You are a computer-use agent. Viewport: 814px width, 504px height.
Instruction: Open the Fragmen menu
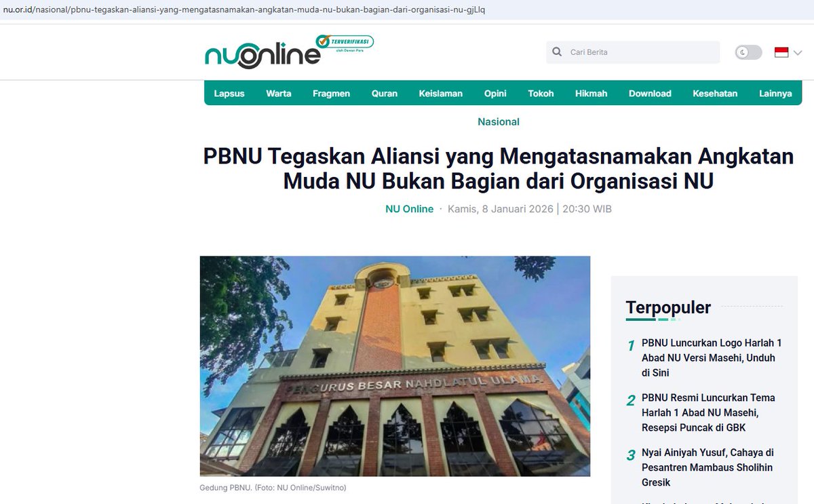[x=331, y=94]
